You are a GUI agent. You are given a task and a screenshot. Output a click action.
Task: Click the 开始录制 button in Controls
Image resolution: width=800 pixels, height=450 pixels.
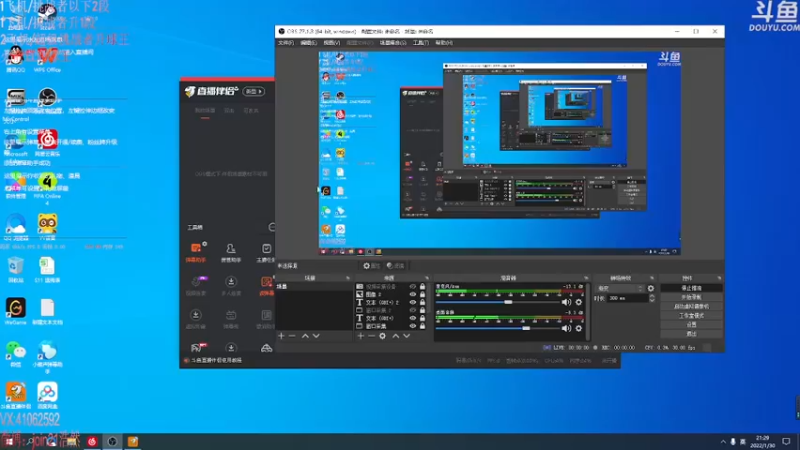(x=691, y=297)
